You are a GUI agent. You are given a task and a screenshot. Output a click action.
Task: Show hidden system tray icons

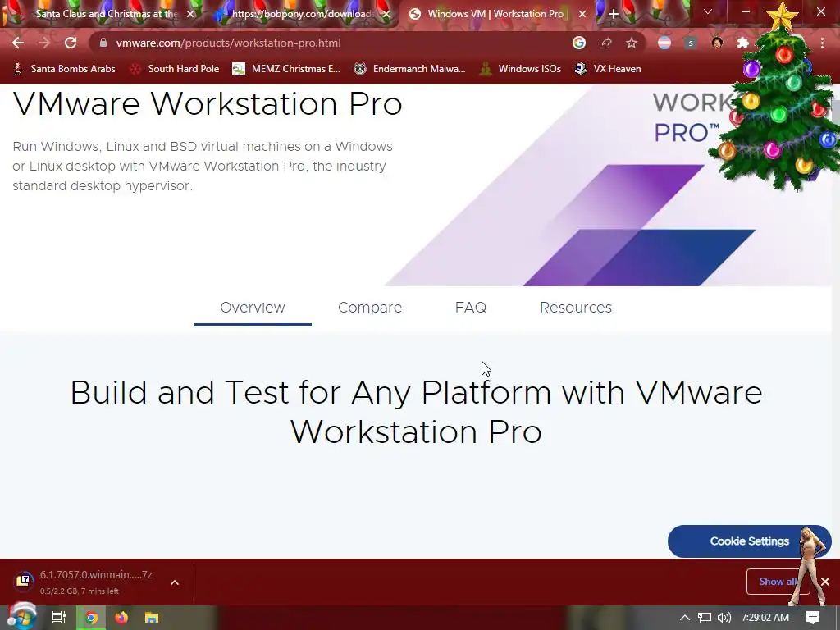pyautogui.click(x=685, y=618)
